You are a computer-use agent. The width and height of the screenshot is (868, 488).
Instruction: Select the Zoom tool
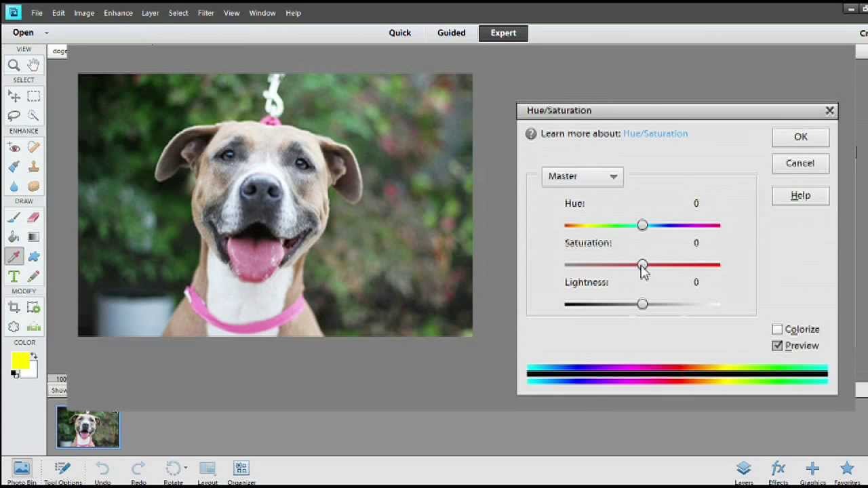click(13, 64)
